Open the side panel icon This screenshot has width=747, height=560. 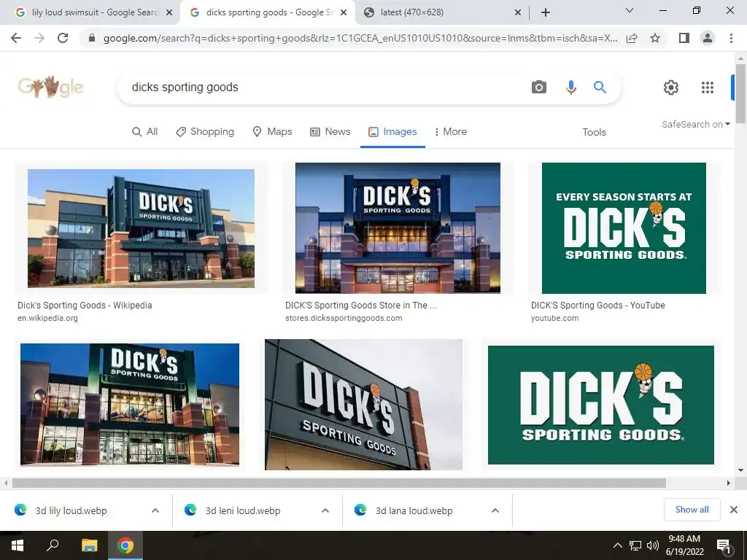[684, 38]
